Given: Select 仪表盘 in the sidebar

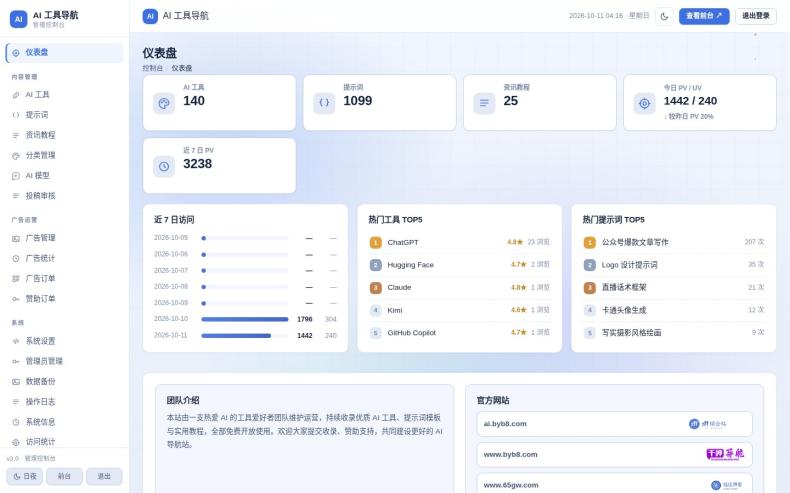Looking at the screenshot, I should click(x=64, y=53).
